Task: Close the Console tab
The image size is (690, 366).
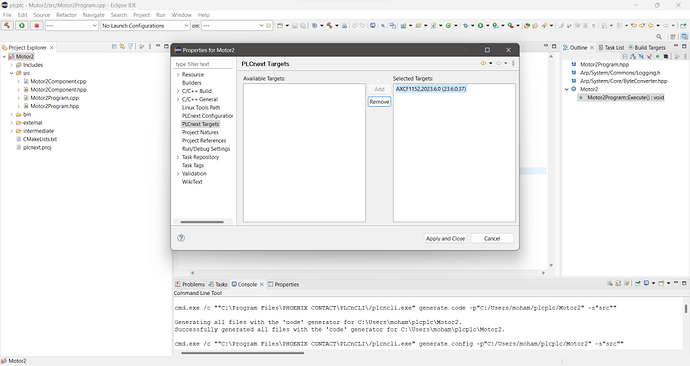Action: pyautogui.click(x=261, y=284)
